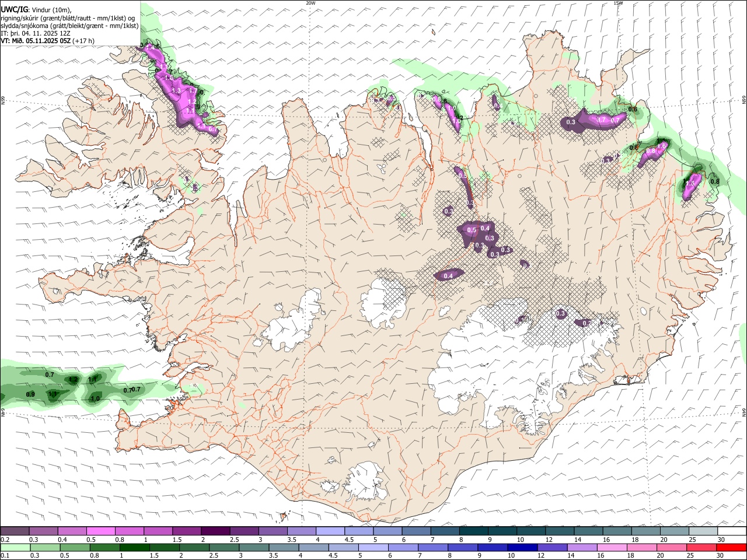Pick the violet 12 swatch in lower legend row

(552, 548)
